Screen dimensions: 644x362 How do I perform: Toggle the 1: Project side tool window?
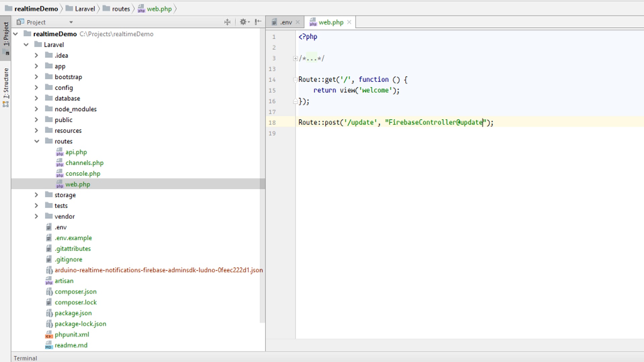(x=6, y=39)
